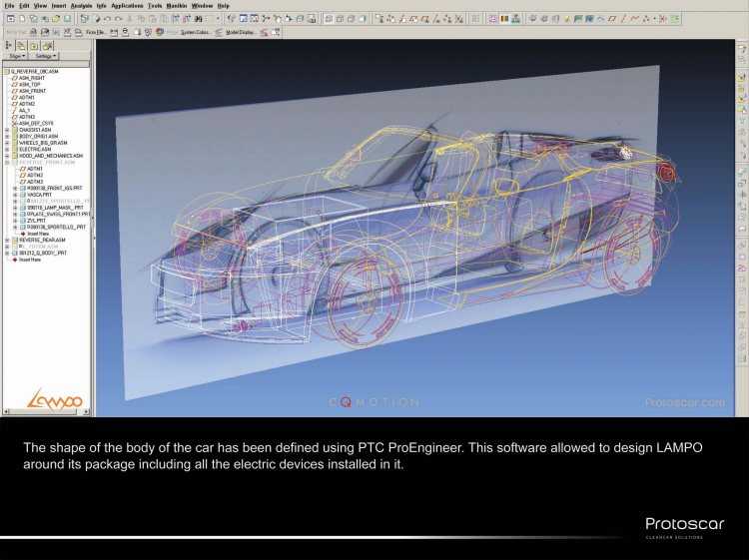The height and width of the screenshot is (560, 749).
Task: Expand WHEELS_BIG_GR.ASM node
Action: pyautogui.click(x=7, y=143)
